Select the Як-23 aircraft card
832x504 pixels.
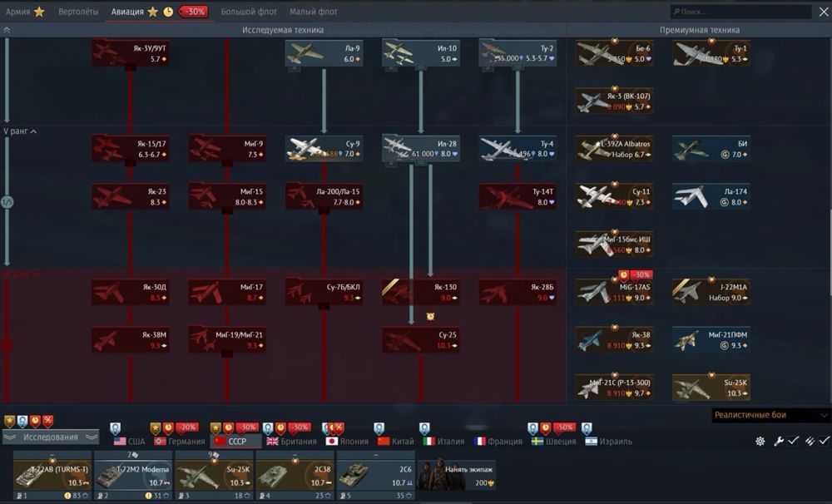pos(131,196)
